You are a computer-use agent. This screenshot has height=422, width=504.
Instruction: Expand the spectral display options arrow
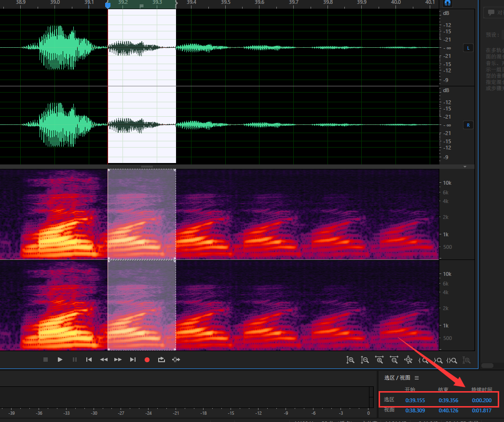coord(465,167)
